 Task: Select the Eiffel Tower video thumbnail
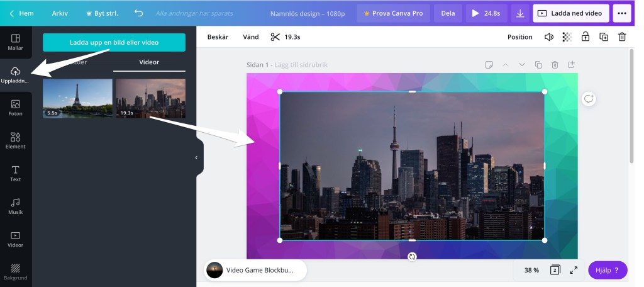[x=77, y=98]
